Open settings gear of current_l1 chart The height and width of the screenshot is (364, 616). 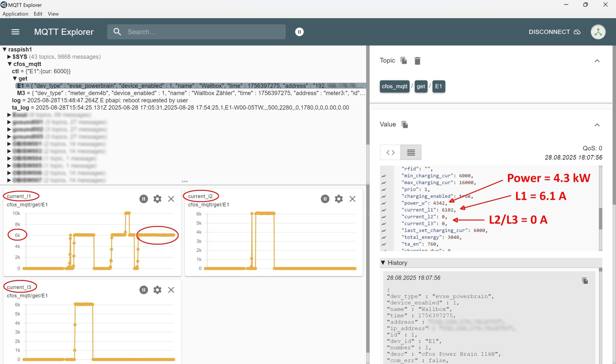coord(157,199)
